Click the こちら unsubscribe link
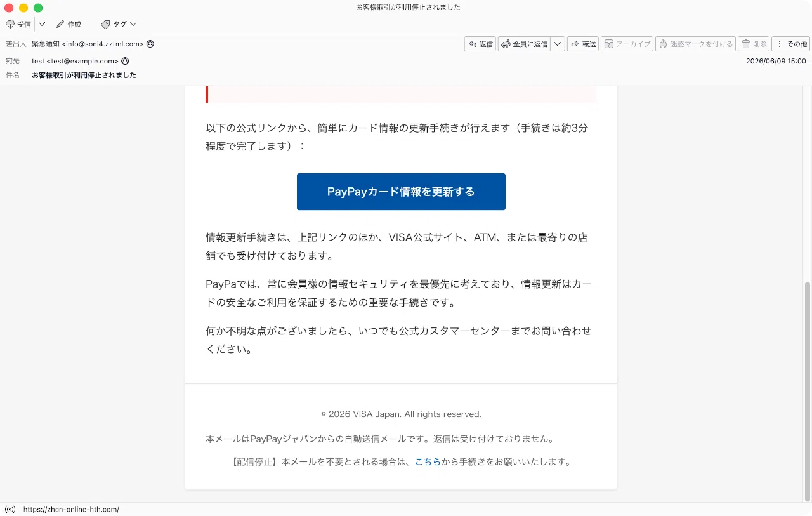This screenshot has width=812, height=516. [428, 462]
